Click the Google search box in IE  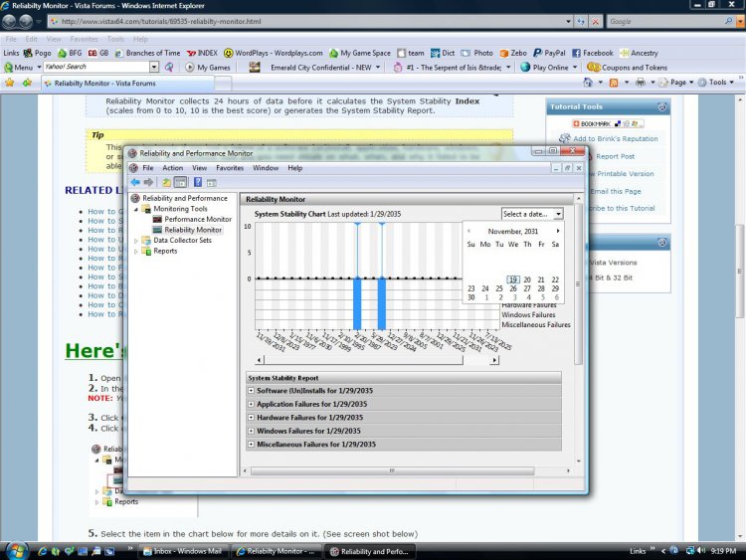click(665, 22)
